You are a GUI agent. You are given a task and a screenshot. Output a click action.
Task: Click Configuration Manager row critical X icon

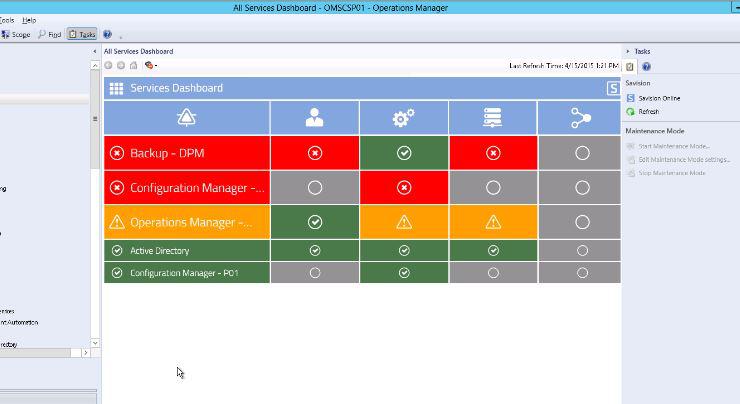coord(117,188)
